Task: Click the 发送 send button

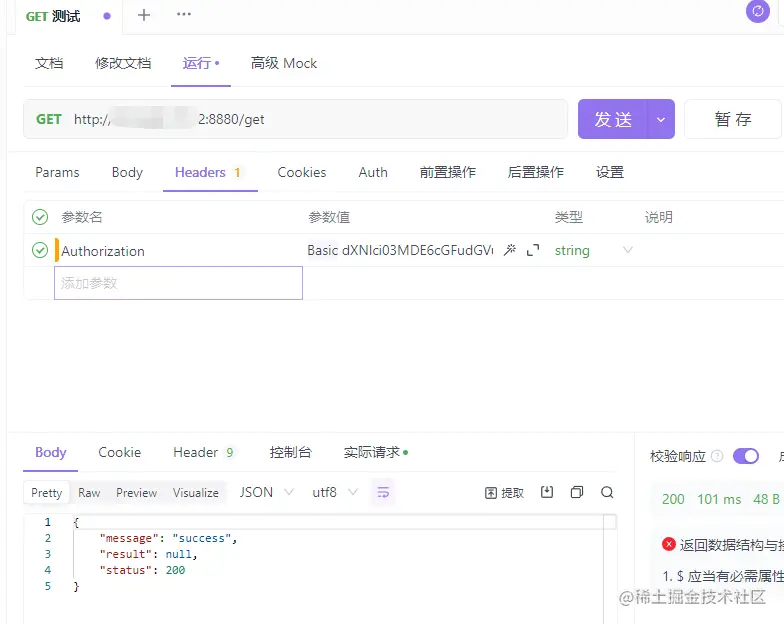Action: click(612, 120)
